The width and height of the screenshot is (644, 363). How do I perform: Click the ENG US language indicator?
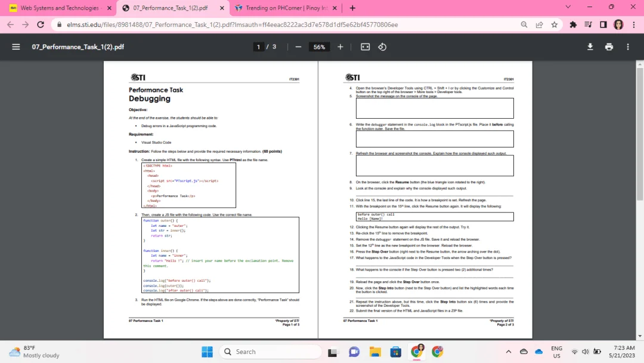pos(556,352)
